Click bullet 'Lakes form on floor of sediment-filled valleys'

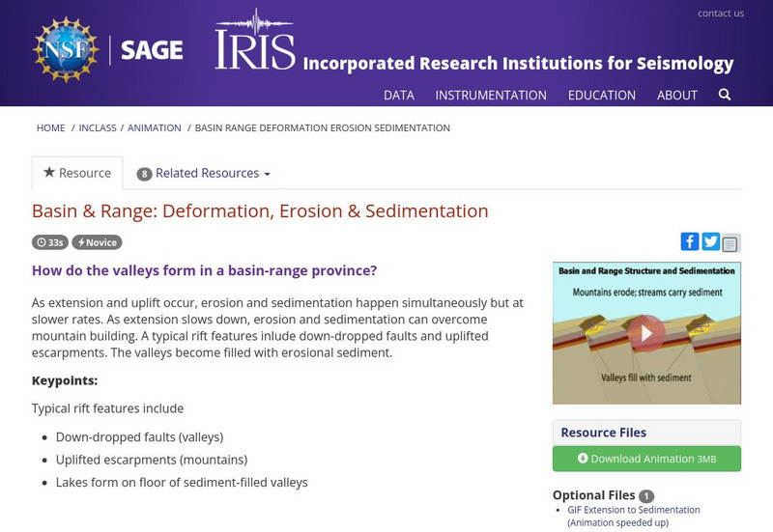point(182,482)
